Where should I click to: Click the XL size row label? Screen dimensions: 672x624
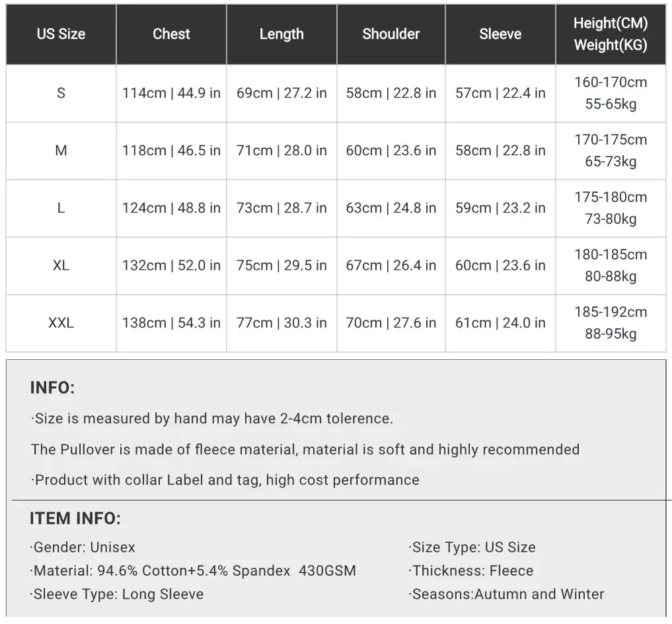click(x=61, y=265)
